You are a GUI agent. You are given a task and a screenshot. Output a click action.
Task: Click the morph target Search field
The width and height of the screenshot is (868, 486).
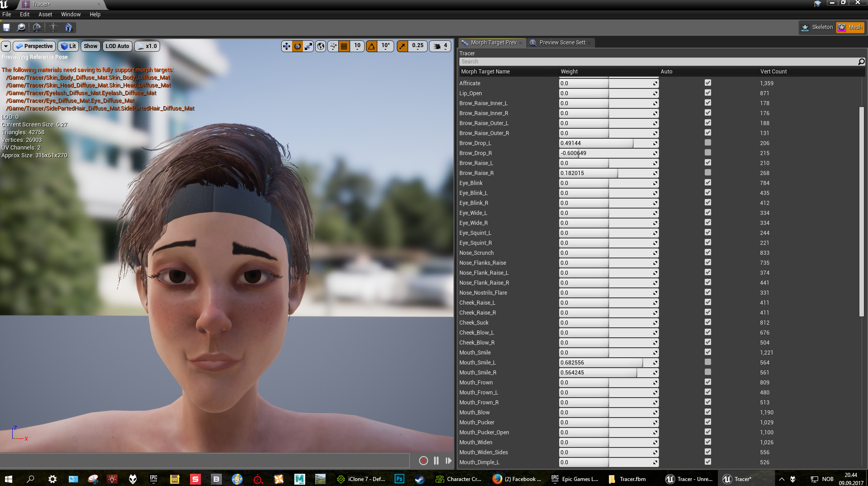click(x=658, y=62)
